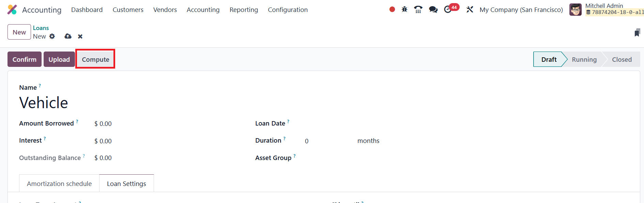Open the debug bug icon menu
This screenshot has height=203, width=644.
click(x=404, y=10)
